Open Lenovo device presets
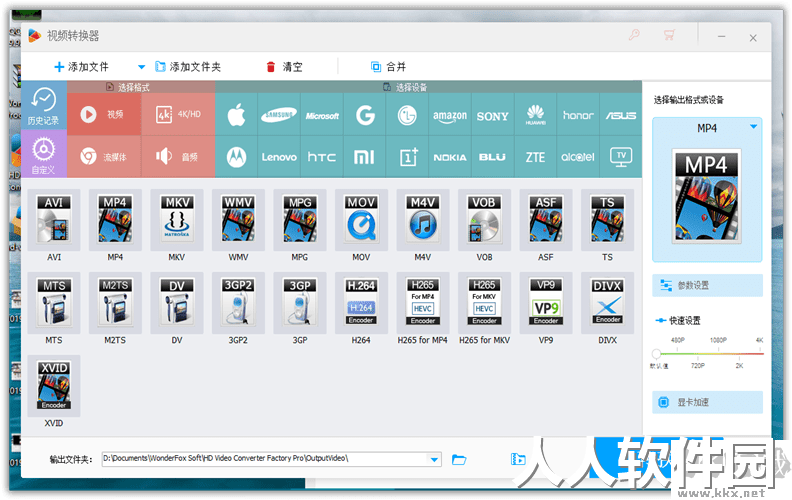 tap(279, 157)
